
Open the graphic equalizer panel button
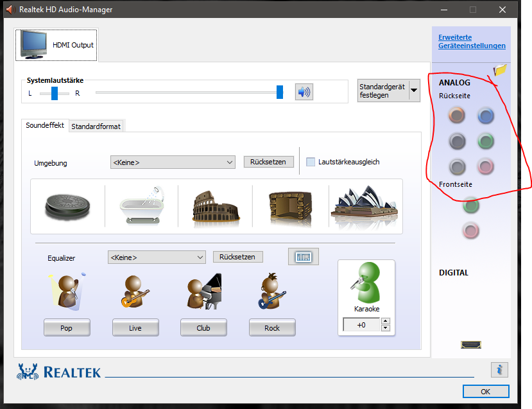tap(304, 257)
